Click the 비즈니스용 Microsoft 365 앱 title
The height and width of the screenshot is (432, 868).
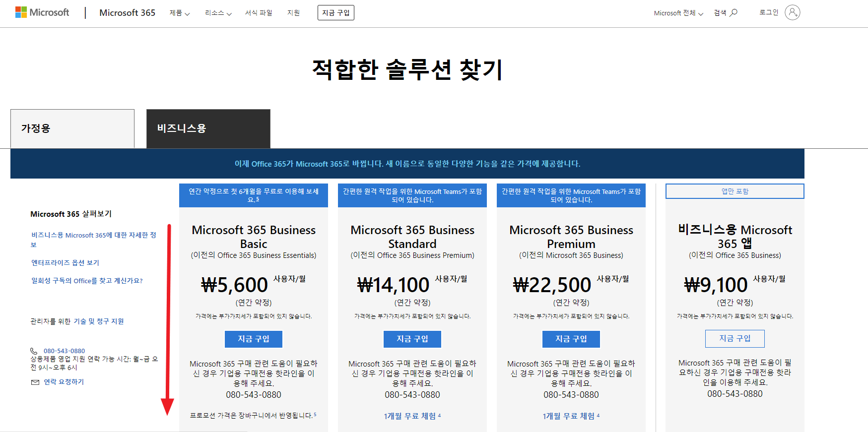(735, 236)
